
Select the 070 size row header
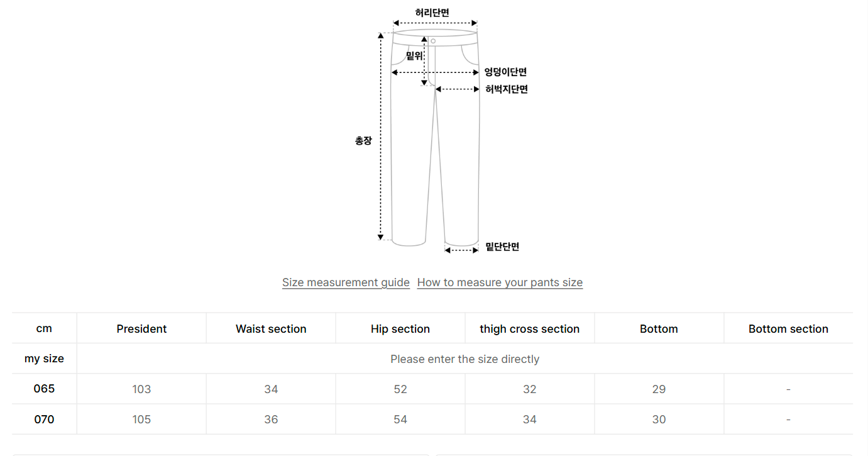44,419
